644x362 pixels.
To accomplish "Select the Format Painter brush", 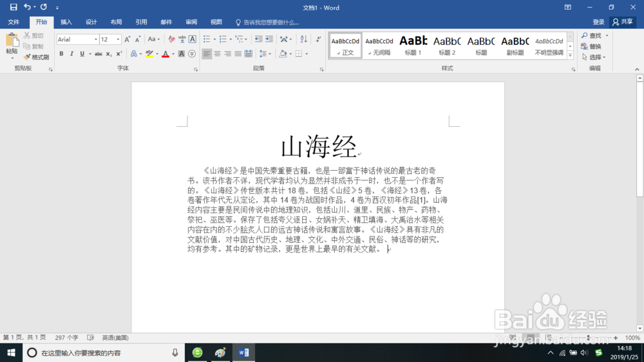I will 37,57.
